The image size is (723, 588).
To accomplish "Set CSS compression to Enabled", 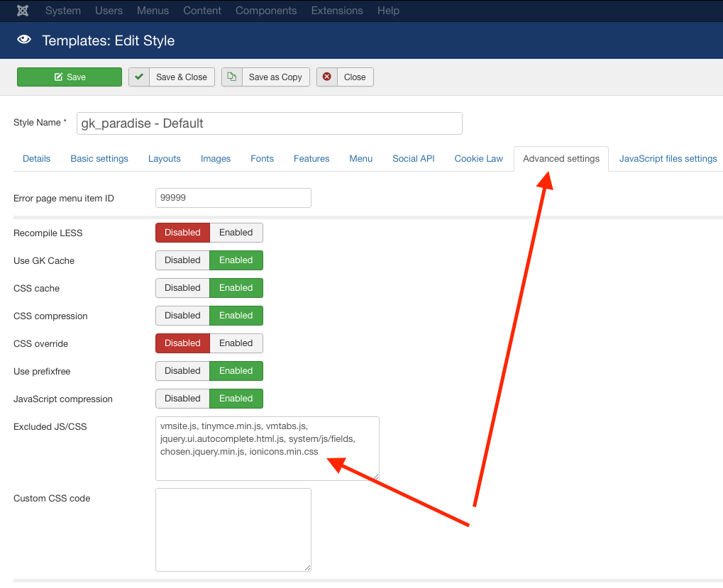I will (236, 316).
